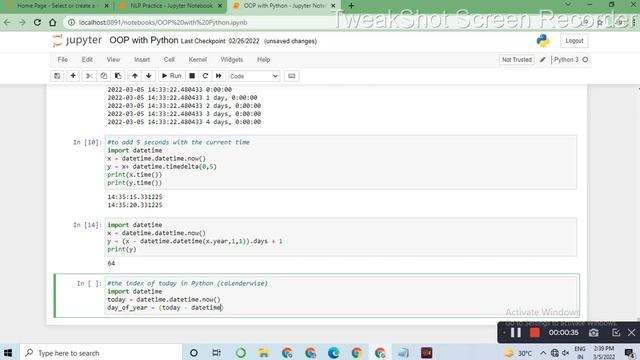Click the Logout button
Screen dimensions: 640x360
(574, 41)
